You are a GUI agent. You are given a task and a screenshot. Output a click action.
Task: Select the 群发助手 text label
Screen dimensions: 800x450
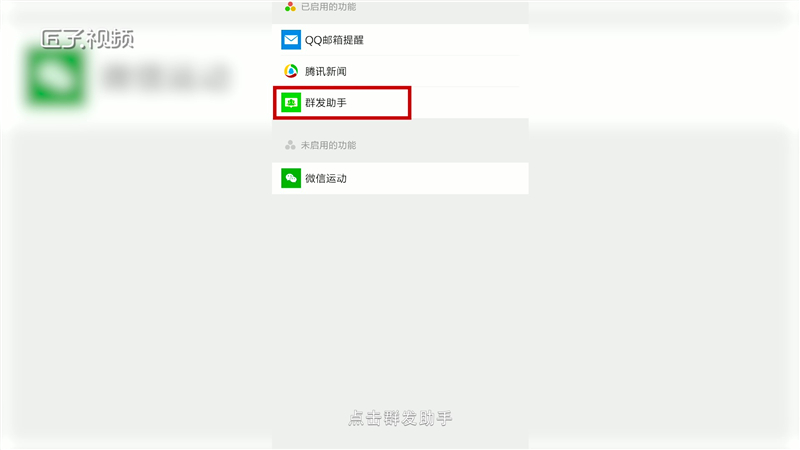pos(326,103)
